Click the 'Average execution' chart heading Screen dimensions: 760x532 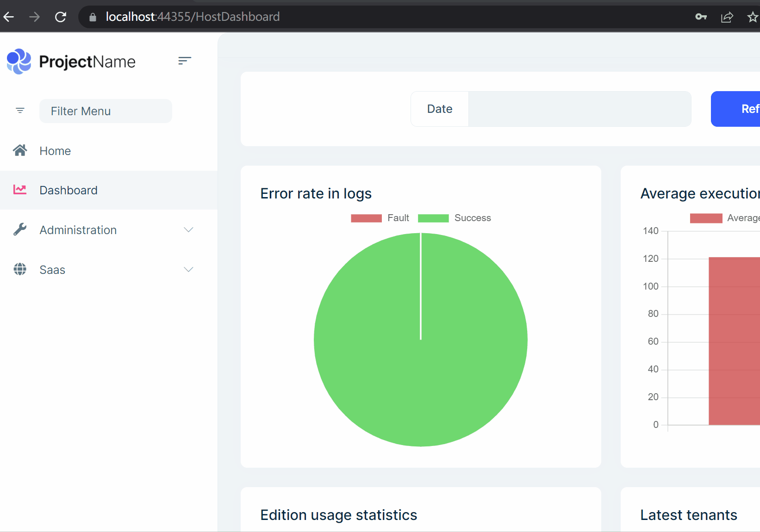click(700, 193)
